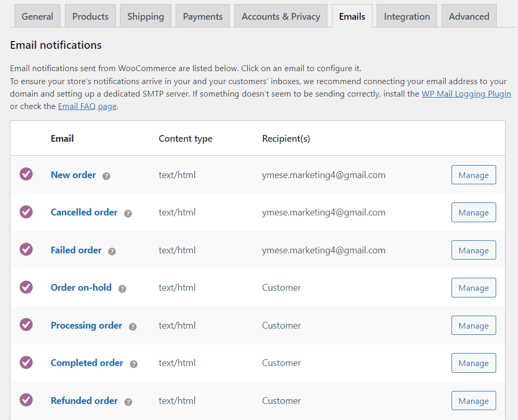Viewport: 518px width, 420px height.
Task: Click the Failed order recipient email address
Action: coord(324,250)
